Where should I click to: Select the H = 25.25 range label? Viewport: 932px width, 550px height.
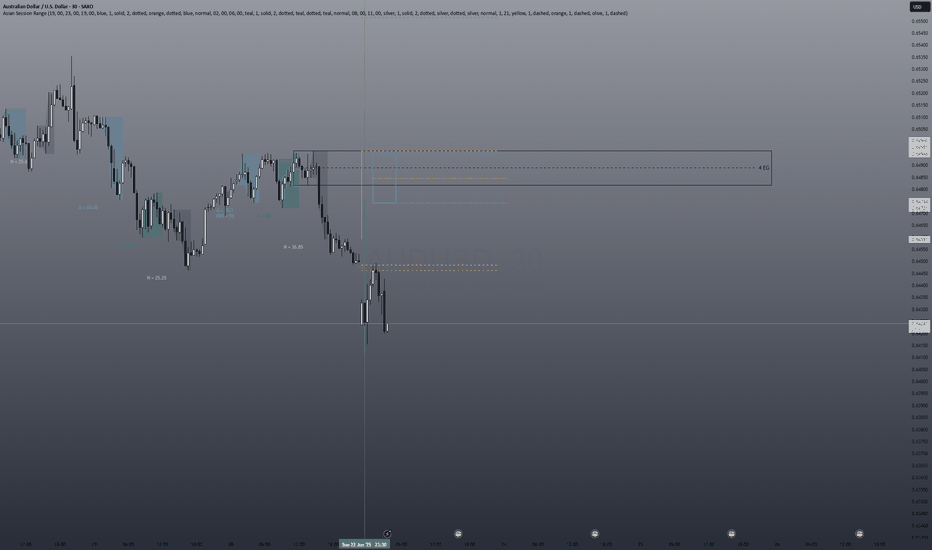157,278
